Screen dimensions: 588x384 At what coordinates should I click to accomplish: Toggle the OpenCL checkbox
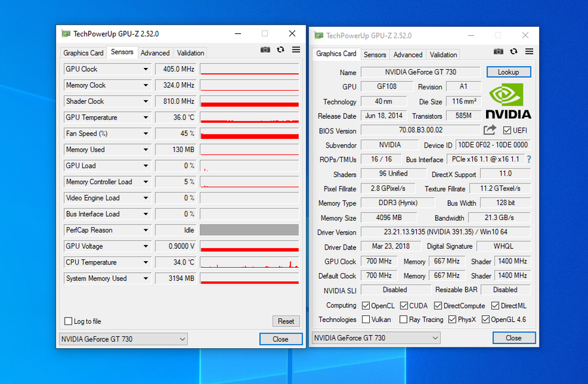pos(366,306)
